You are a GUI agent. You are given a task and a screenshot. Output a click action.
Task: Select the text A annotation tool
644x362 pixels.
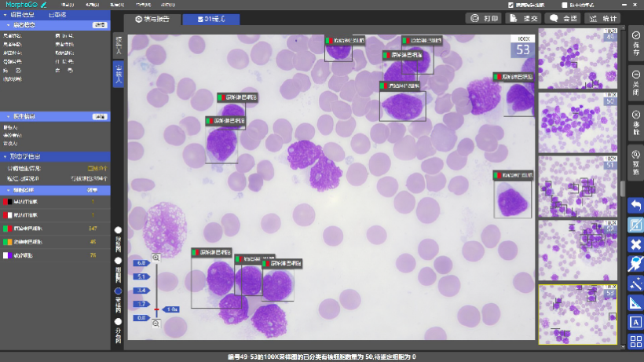[x=635, y=322]
